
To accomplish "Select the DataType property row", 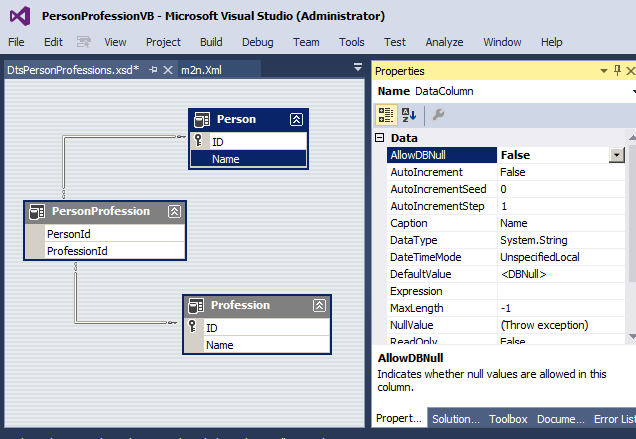I will 506,240.
